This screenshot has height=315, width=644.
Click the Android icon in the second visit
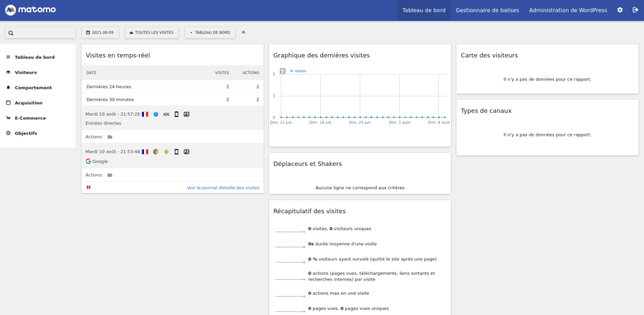[x=166, y=152]
